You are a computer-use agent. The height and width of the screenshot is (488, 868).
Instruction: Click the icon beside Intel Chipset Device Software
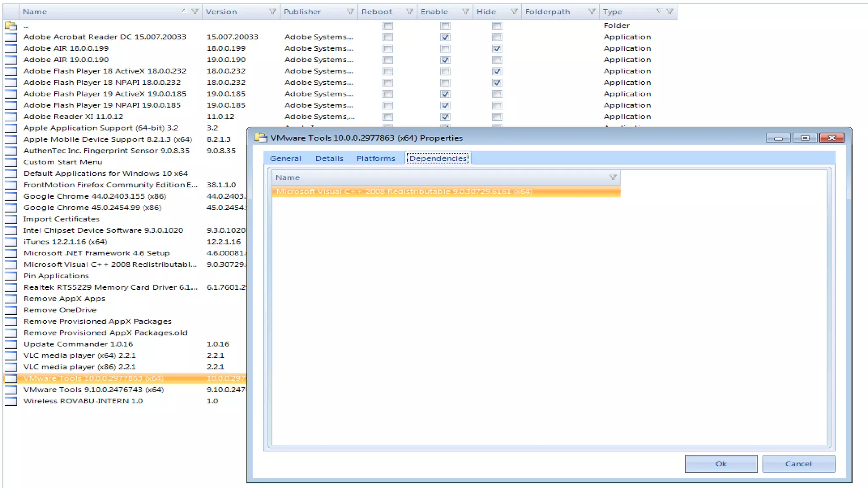pos(11,230)
